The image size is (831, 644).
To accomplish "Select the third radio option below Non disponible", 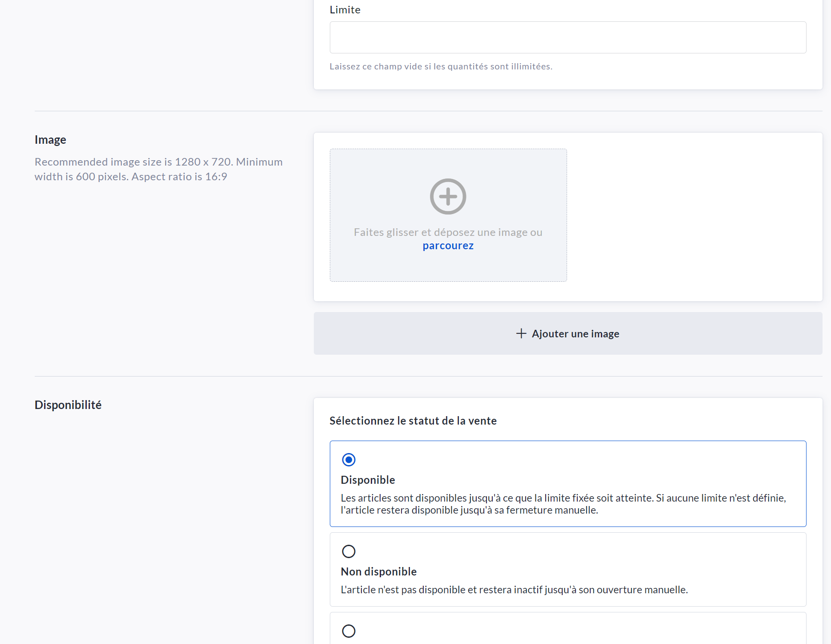I will (349, 631).
